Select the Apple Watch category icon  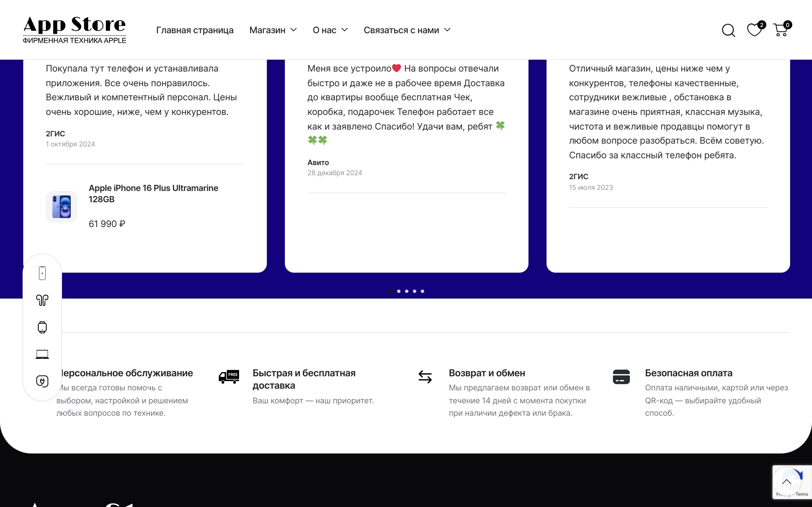42,327
